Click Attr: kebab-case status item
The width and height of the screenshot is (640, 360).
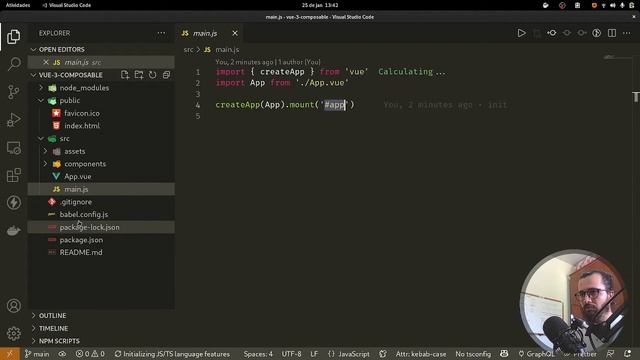pyautogui.click(x=421, y=354)
